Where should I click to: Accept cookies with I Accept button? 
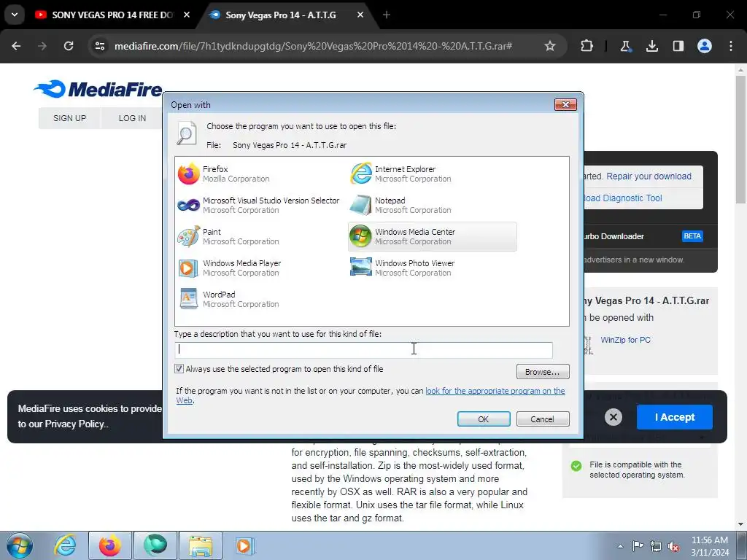coord(675,417)
